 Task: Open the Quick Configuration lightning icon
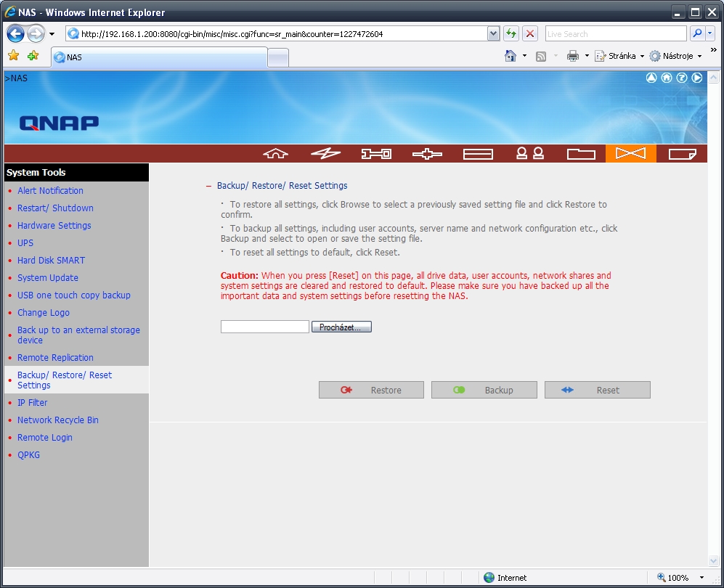[325, 154]
